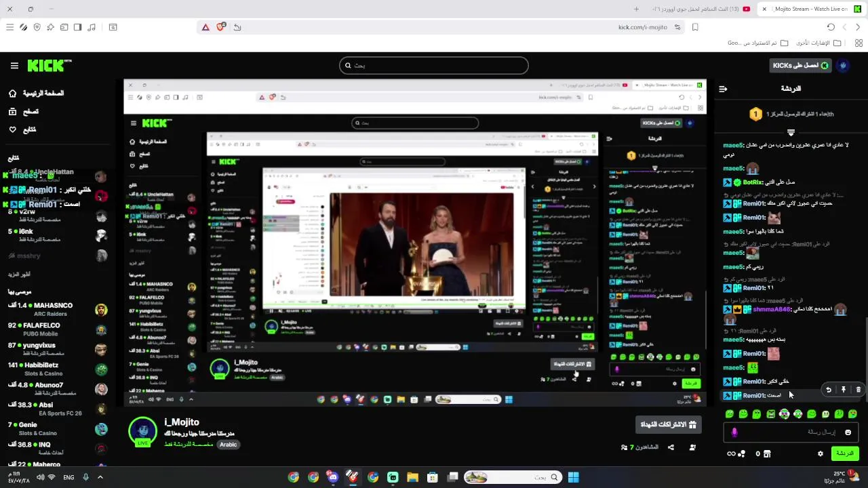This screenshot has height=488, width=868.
Task: Open FALAFELCO PUBG Mobile channel
Action: coord(57,329)
